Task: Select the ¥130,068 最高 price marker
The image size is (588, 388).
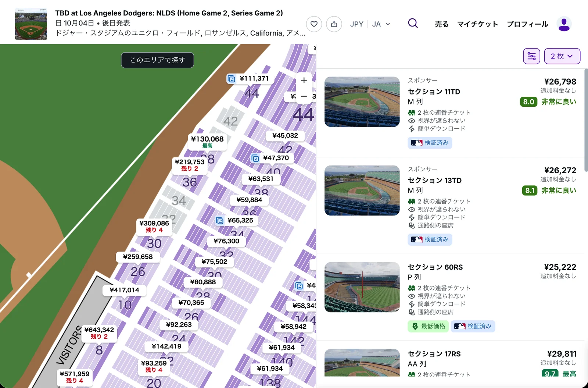Action: (207, 142)
